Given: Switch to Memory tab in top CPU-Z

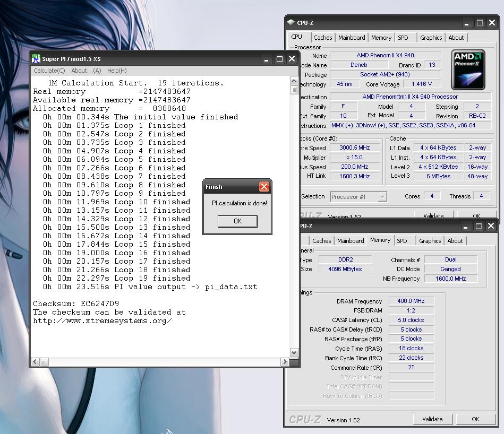Looking at the screenshot, I should coord(381,38).
